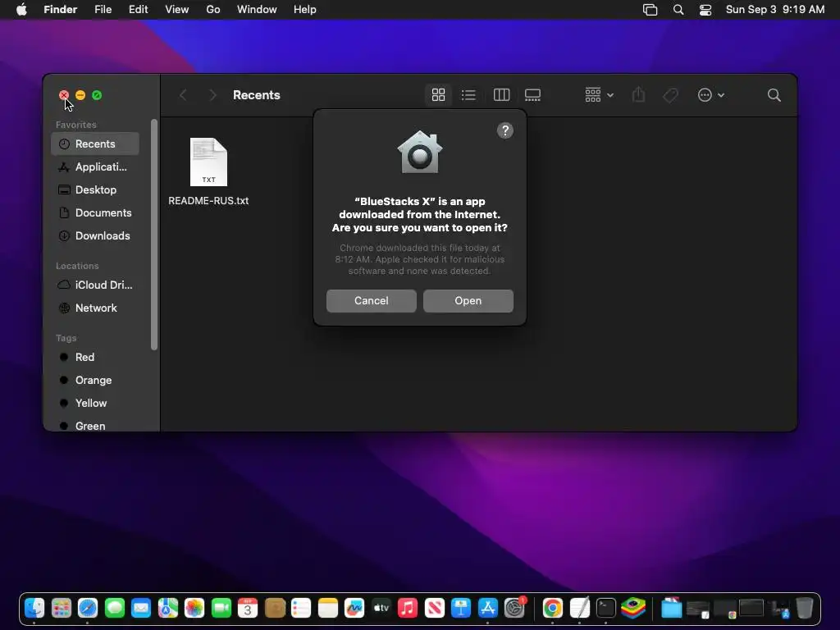Open Apple TV from the Dock
The height and width of the screenshot is (630, 840).
coord(381,608)
